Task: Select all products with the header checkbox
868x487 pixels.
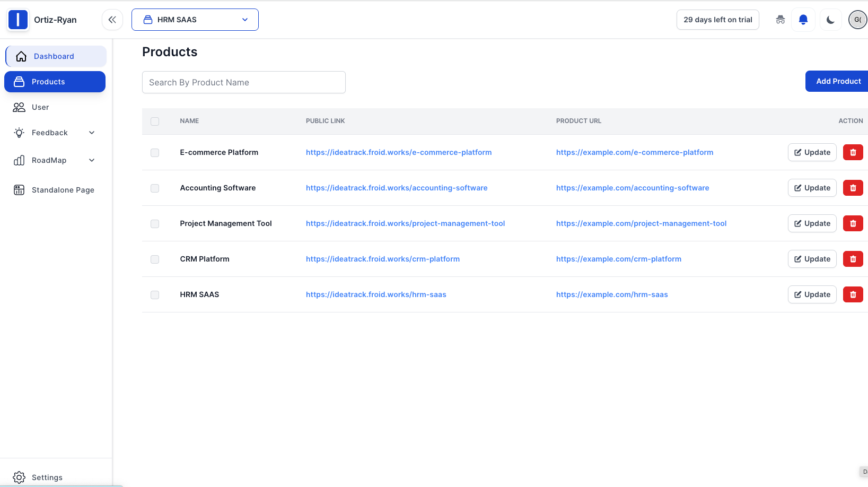Action: (155, 121)
